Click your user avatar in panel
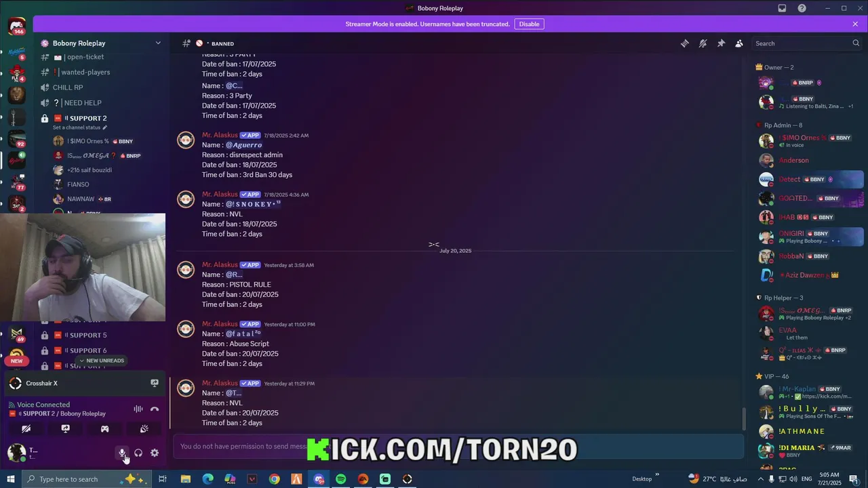 [16, 453]
